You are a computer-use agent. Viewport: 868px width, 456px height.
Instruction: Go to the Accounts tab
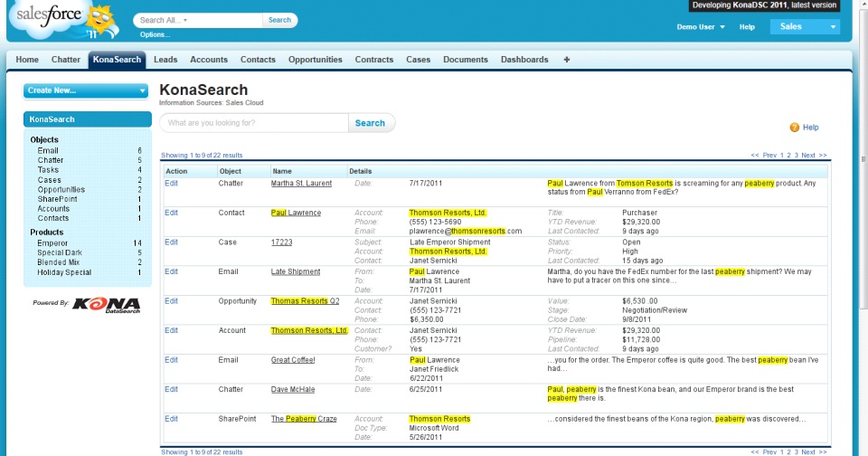tap(209, 60)
